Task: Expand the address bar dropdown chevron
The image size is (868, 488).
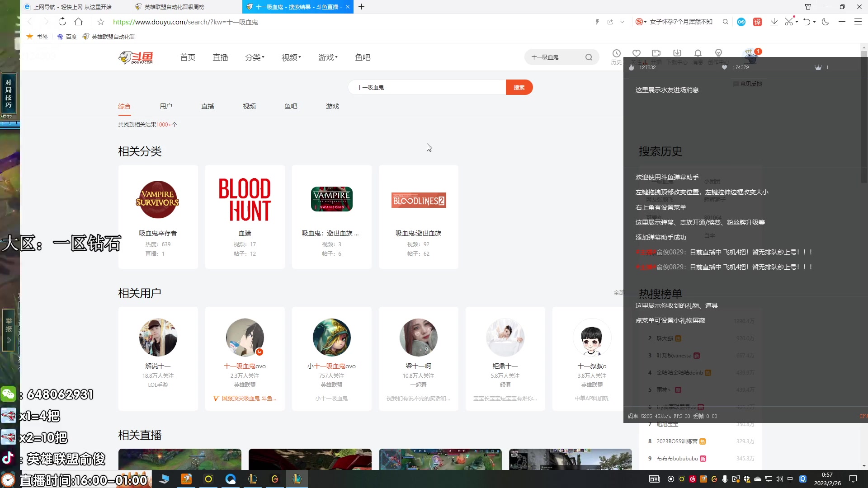Action: click(x=623, y=22)
